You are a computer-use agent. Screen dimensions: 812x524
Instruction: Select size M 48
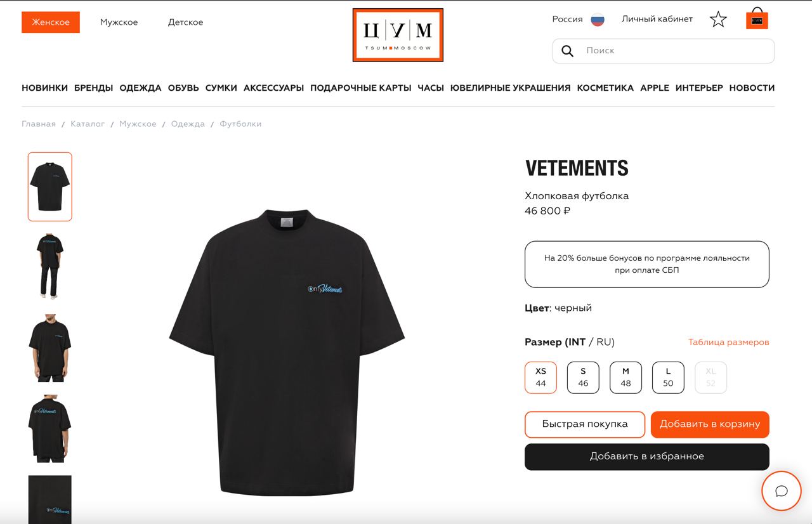pos(625,377)
